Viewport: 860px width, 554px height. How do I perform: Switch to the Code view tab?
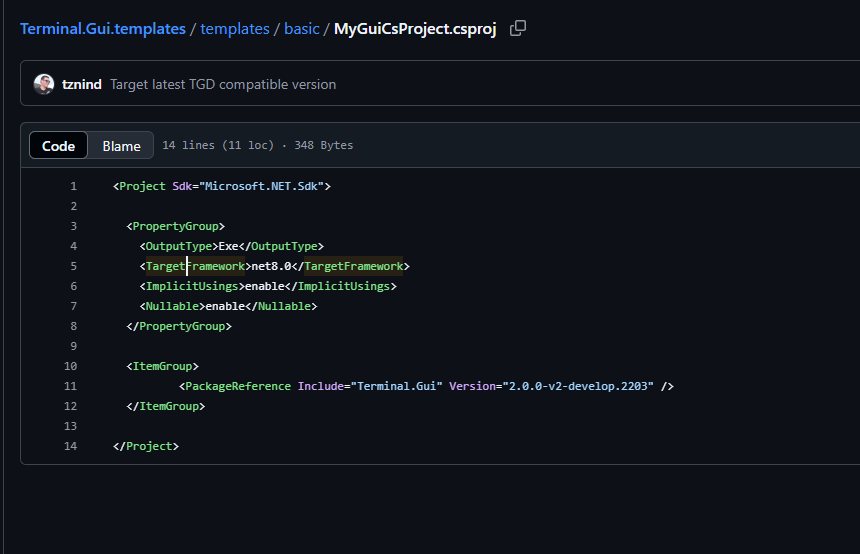[x=58, y=146]
